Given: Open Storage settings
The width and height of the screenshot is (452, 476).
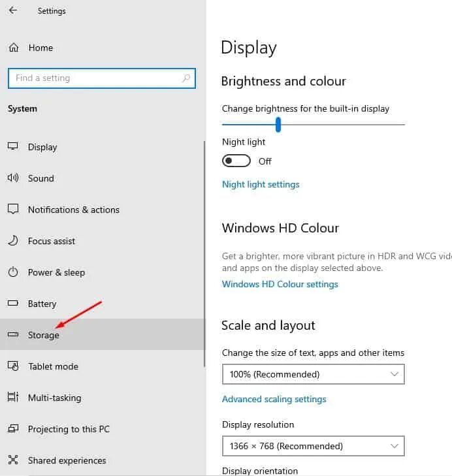Looking at the screenshot, I should [x=102, y=334].
